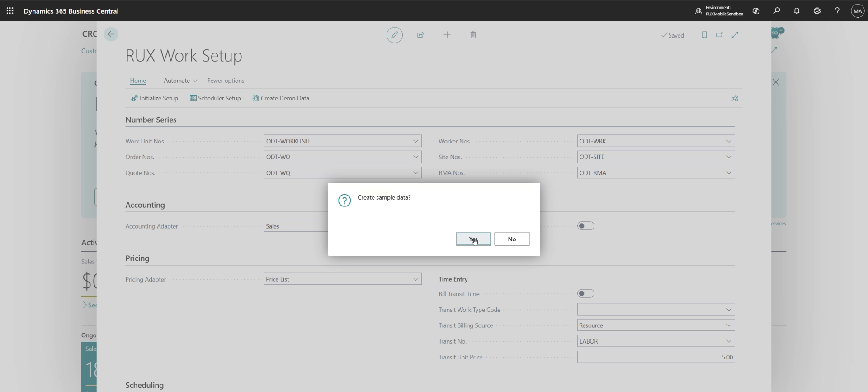Expand Work Unit Nos. dropdown
The height and width of the screenshot is (392, 868).
tap(415, 141)
